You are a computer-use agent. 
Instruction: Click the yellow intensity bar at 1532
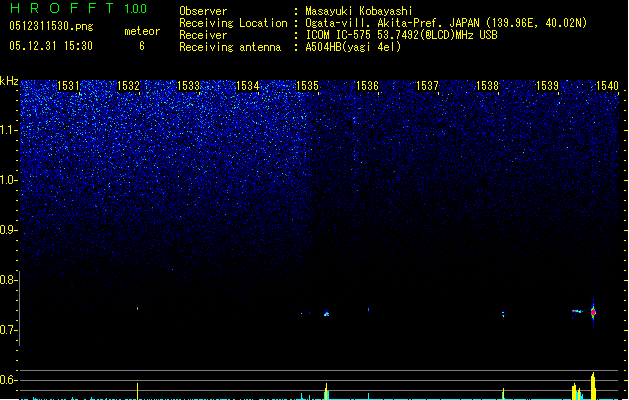coord(138,391)
